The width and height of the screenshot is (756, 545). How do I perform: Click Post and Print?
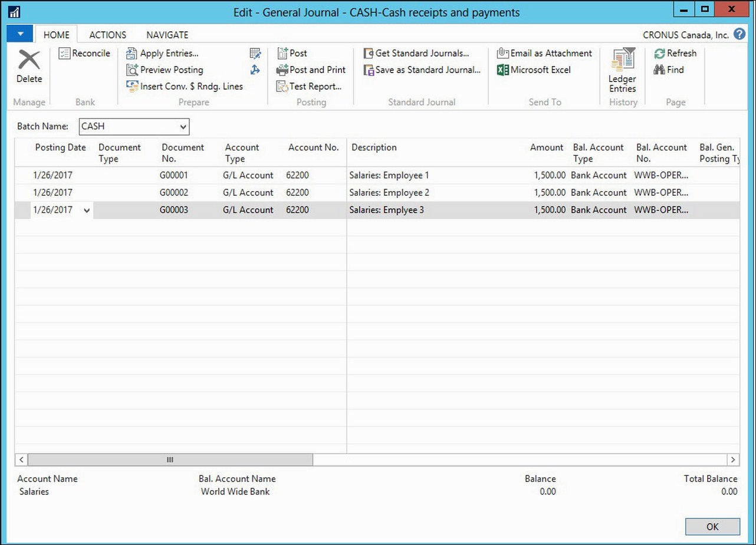pyautogui.click(x=311, y=70)
